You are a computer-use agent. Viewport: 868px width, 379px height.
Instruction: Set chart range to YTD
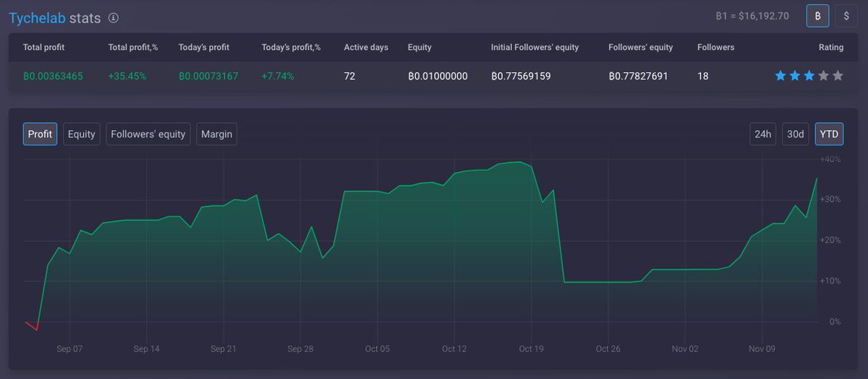pyautogui.click(x=829, y=134)
